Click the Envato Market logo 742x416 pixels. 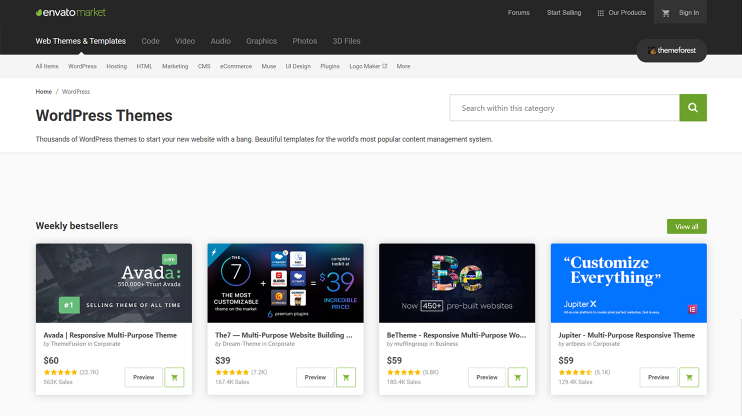click(71, 12)
